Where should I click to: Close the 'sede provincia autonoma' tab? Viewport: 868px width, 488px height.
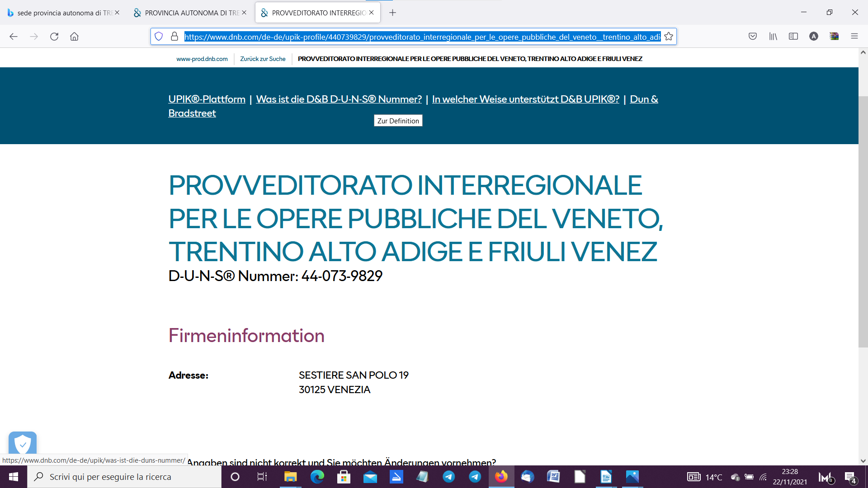pos(117,13)
